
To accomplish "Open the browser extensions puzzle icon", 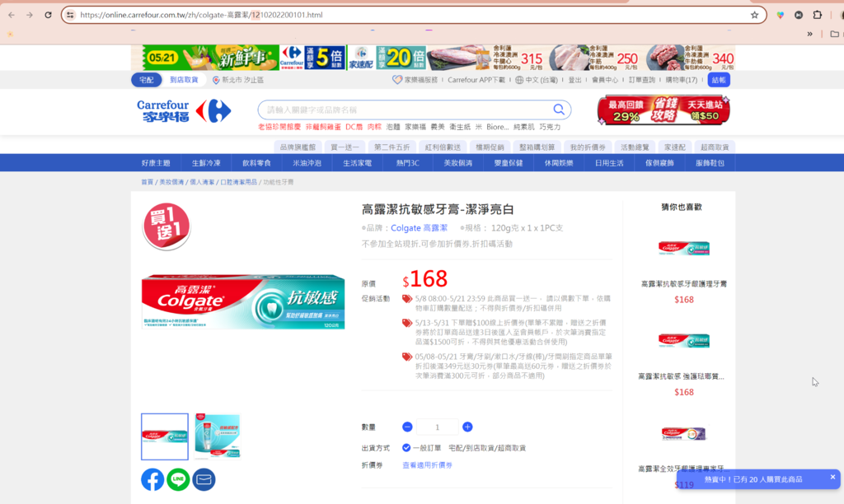I will coord(817,15).
